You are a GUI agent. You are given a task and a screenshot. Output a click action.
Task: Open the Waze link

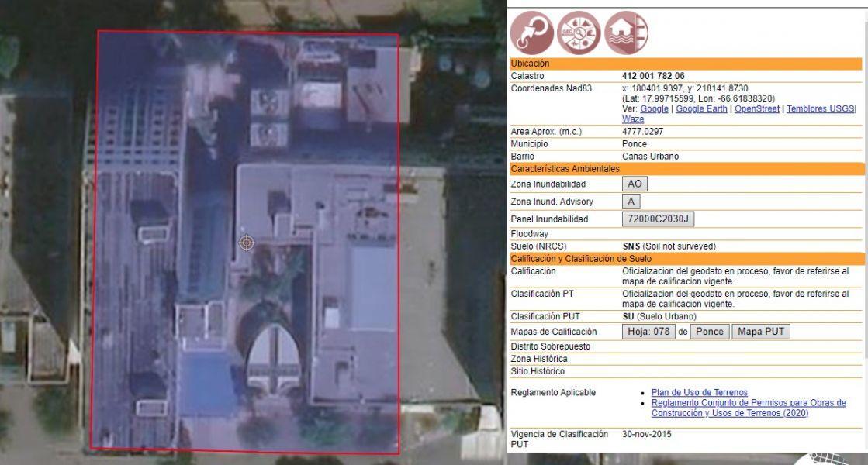pos(633,119)
